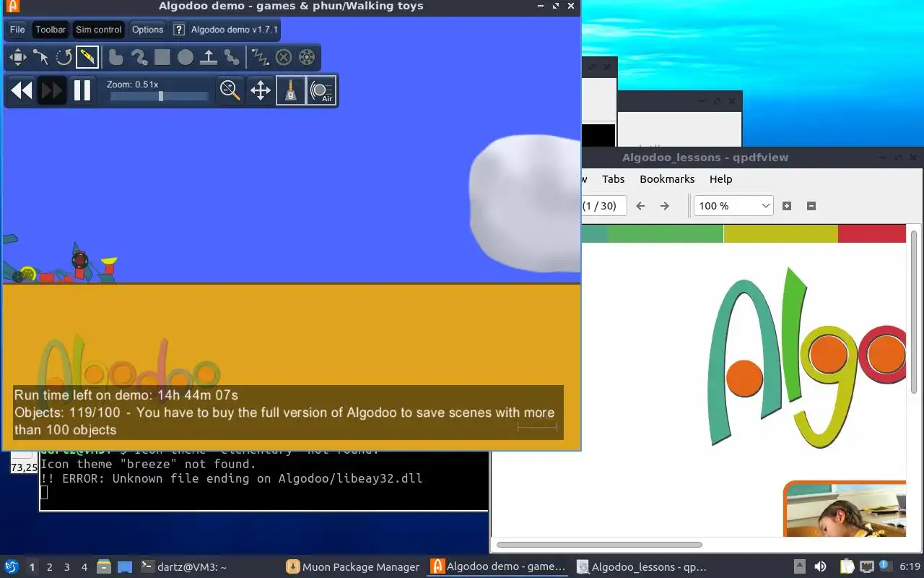Select the Drag tool arrow icon
Viewport: 924px width, 578px height.
pyautogui.click(x=40, y=57)
